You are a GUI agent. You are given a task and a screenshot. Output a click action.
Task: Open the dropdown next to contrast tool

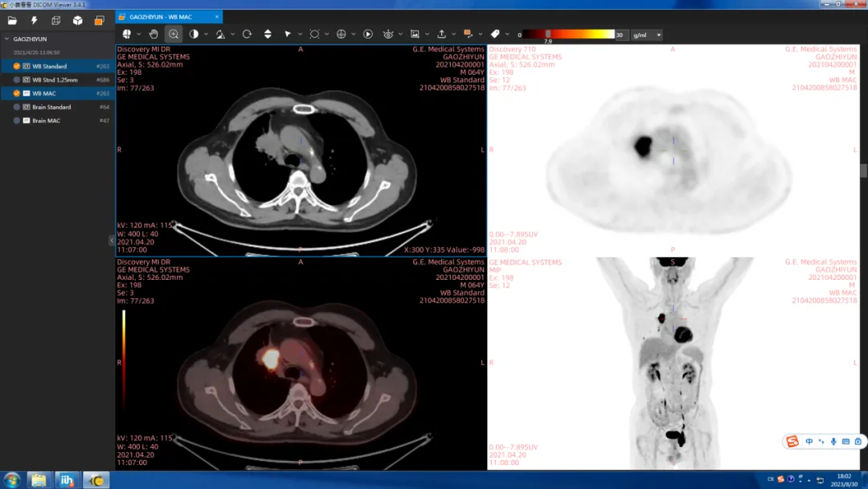point(206,35)
